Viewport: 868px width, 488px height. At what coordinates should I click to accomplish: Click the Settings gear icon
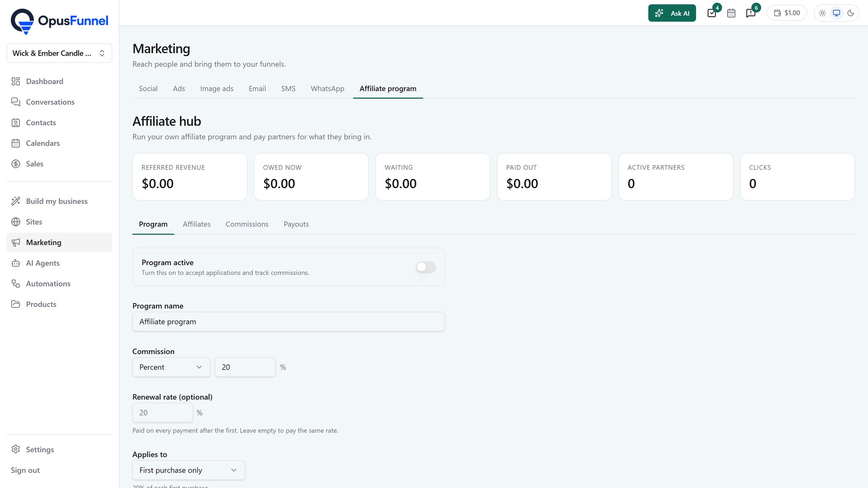(16, 449)
